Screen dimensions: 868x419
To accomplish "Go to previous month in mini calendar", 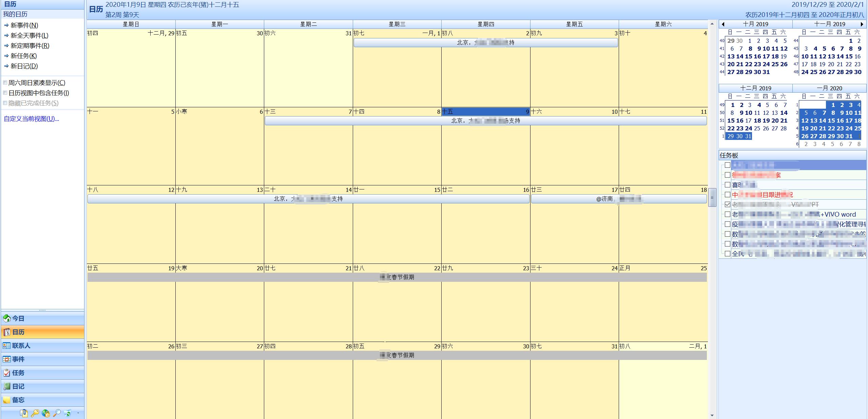I will pyautogui.click(x=723, y=24).
